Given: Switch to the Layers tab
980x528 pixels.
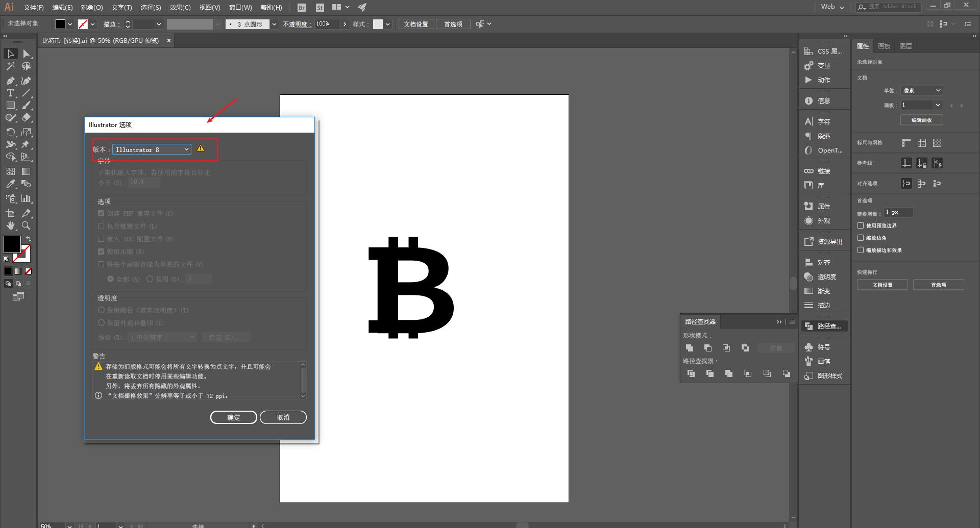Looking at the screenshot, I should pos(905,46).
